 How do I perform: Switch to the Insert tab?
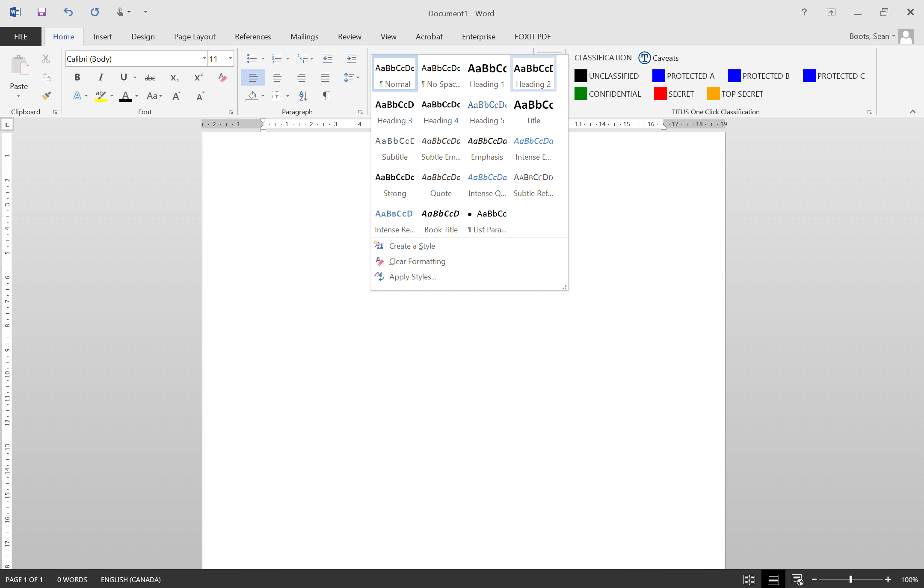click(103, 36)
